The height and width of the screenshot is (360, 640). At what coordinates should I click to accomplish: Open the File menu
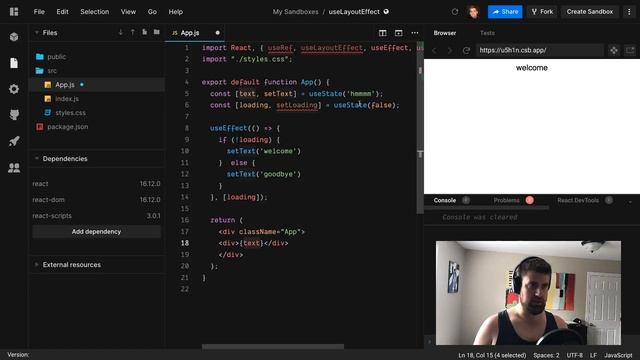pyautogui.click(x=39, y=12)
